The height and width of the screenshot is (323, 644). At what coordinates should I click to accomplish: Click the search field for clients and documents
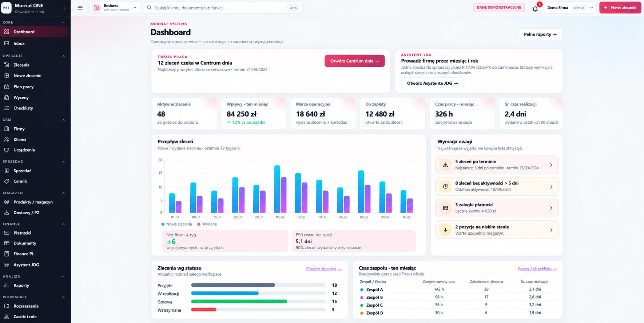[x=223, y=8]
